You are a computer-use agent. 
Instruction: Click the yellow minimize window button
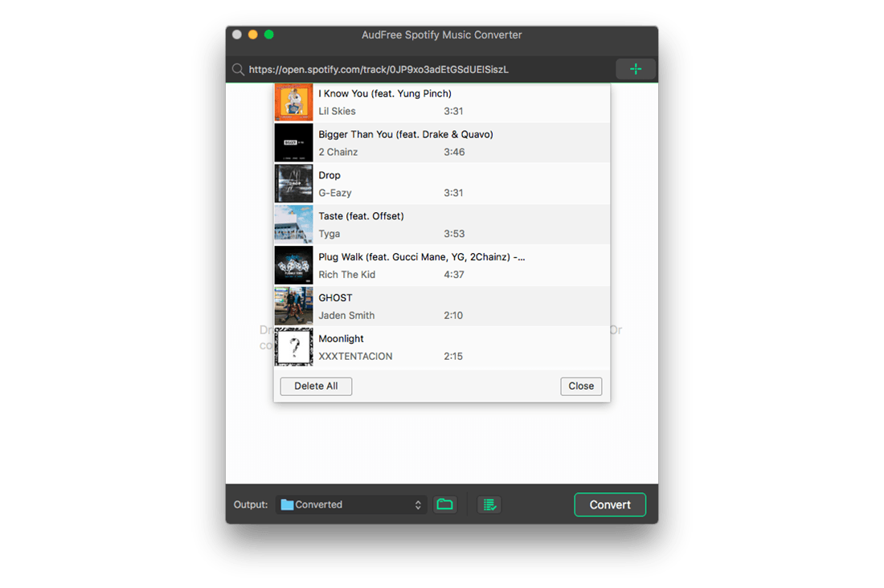(x=253, y=35)
